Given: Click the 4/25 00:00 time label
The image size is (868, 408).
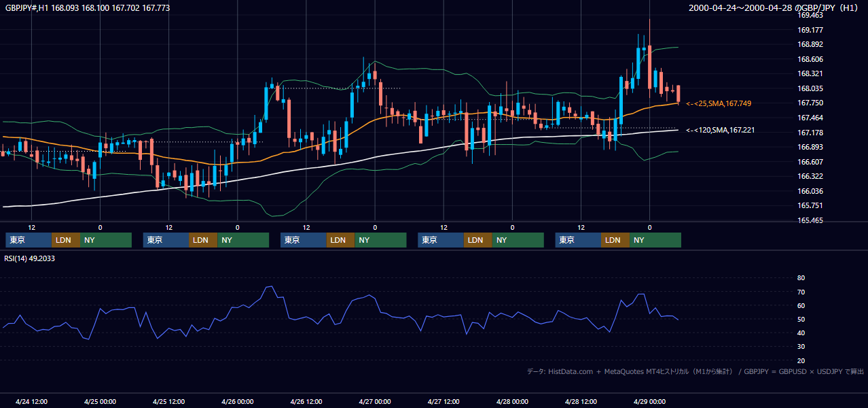Looking at the screenshot, I should [x=100, y=401].
